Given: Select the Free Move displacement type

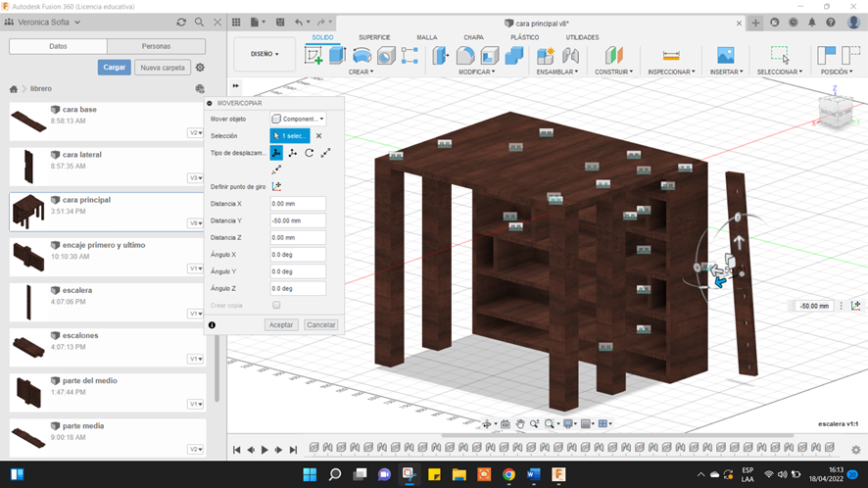Looking at the screenshot, I should pos(277,153).
